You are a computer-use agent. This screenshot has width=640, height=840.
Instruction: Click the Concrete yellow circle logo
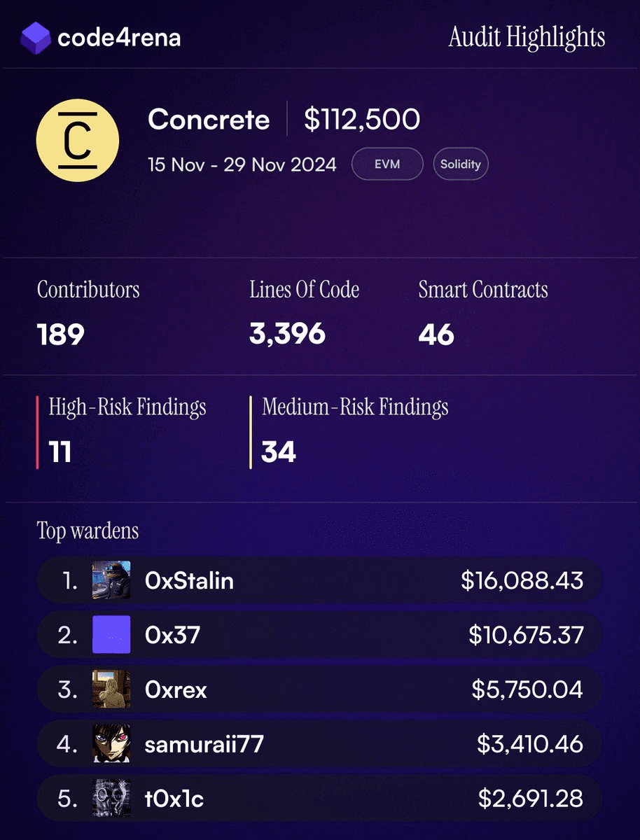click(x=77, y=140)
